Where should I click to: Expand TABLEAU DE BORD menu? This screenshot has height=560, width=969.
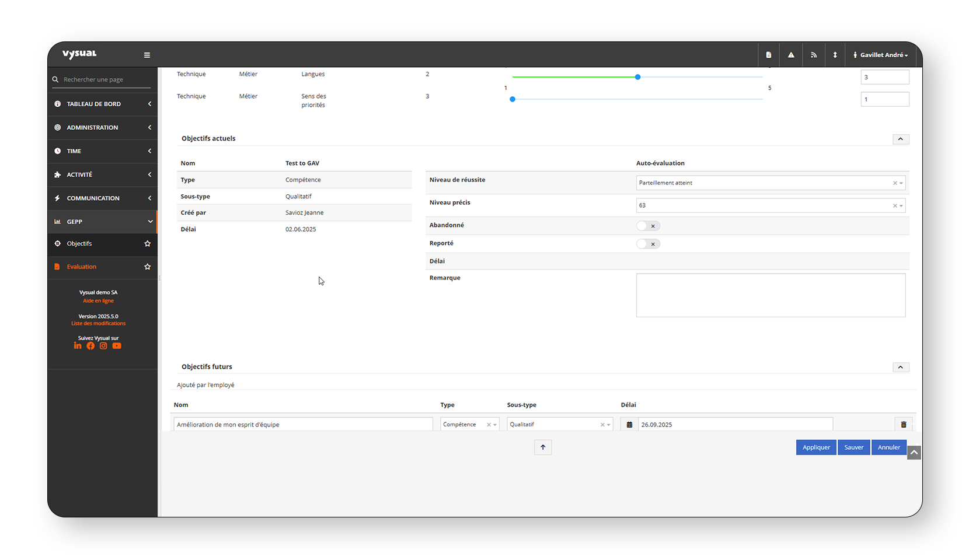[x=103, y=104]
